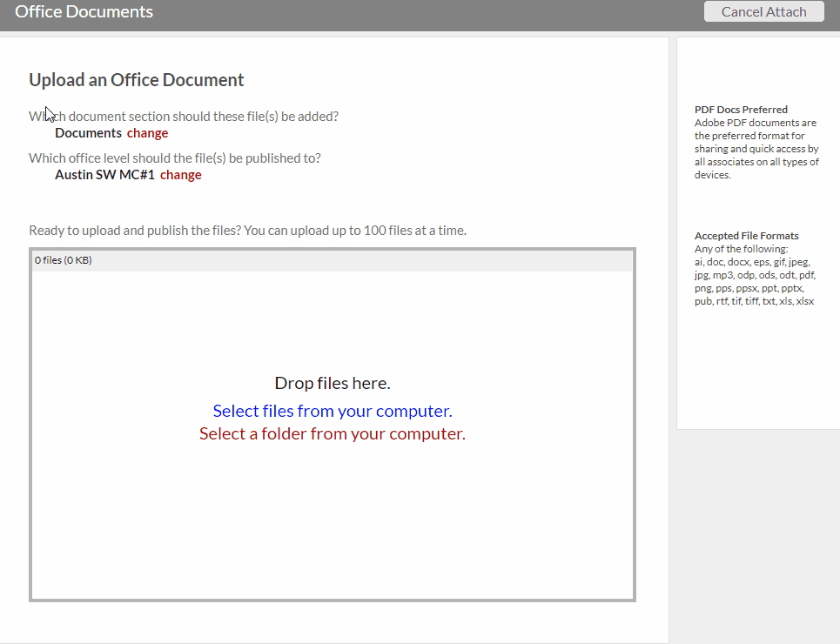Change the Austin SW MC#1 office level
840x644 pixels.
coord(180,175)
